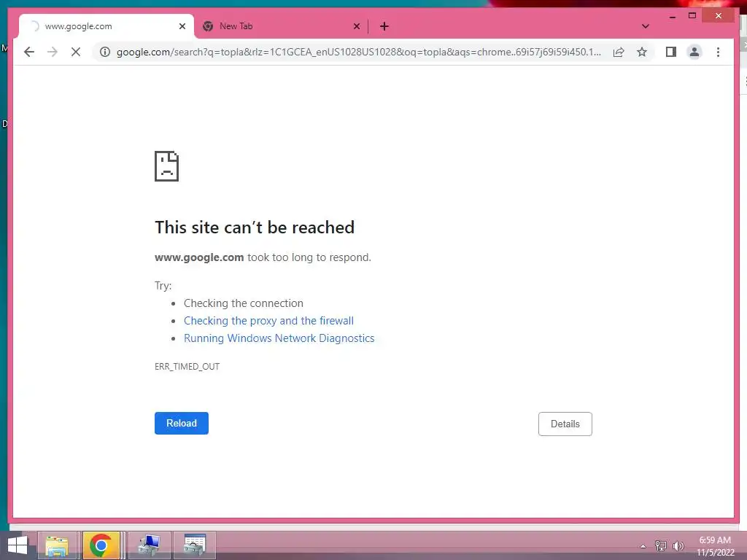The width and height of the screenshot is (747, 560).
Task: Stop loading the page
Action: [76, 52]
